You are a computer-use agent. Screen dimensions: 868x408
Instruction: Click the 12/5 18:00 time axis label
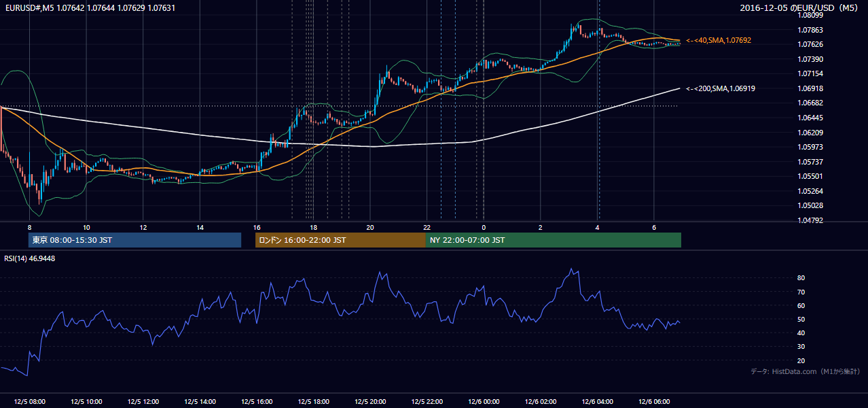(x=313, y=401)
